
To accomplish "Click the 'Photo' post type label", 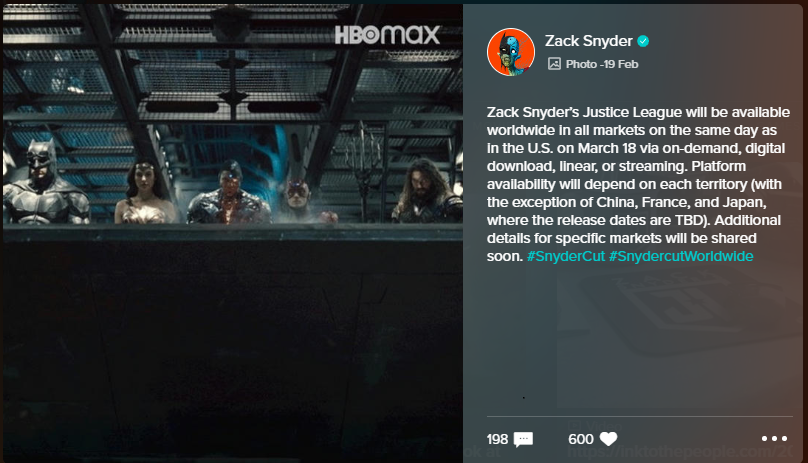I will pyautogui.click(x=581, y=64).
